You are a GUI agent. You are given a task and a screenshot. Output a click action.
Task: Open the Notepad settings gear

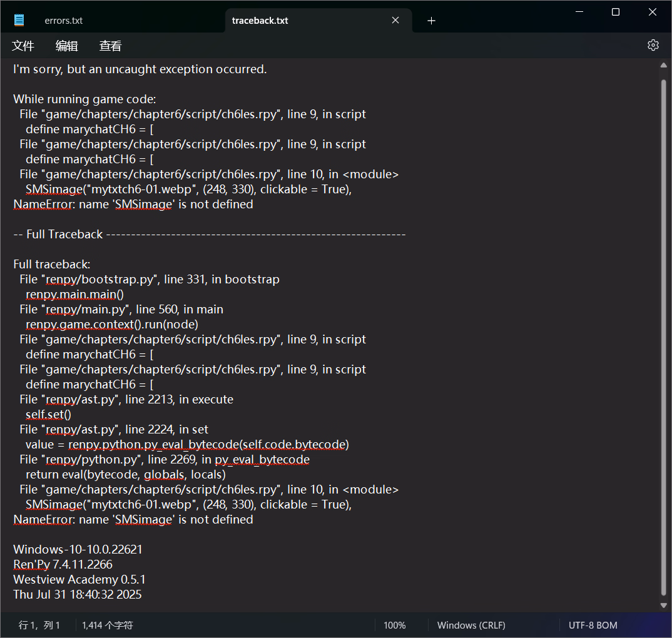pos(653,45)
